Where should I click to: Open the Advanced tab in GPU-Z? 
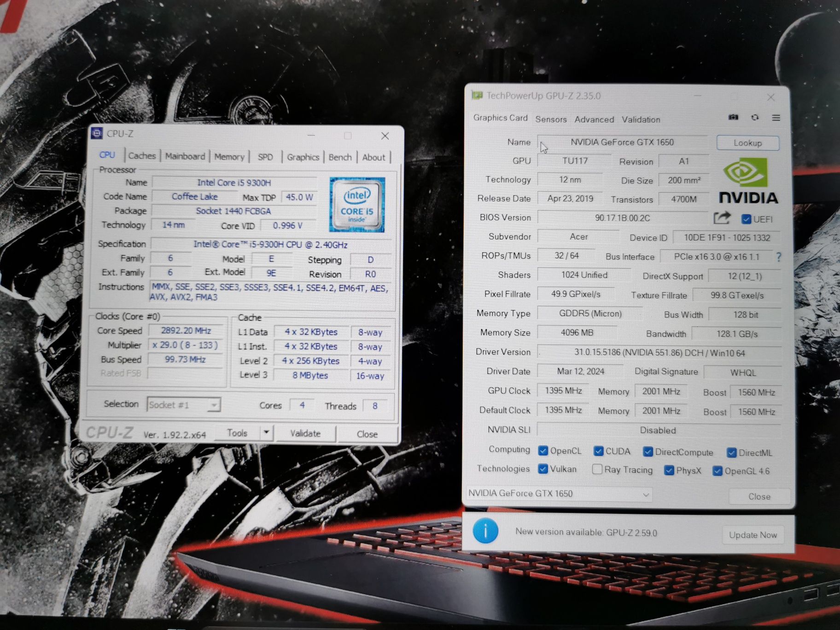click(x=594, y=120)
